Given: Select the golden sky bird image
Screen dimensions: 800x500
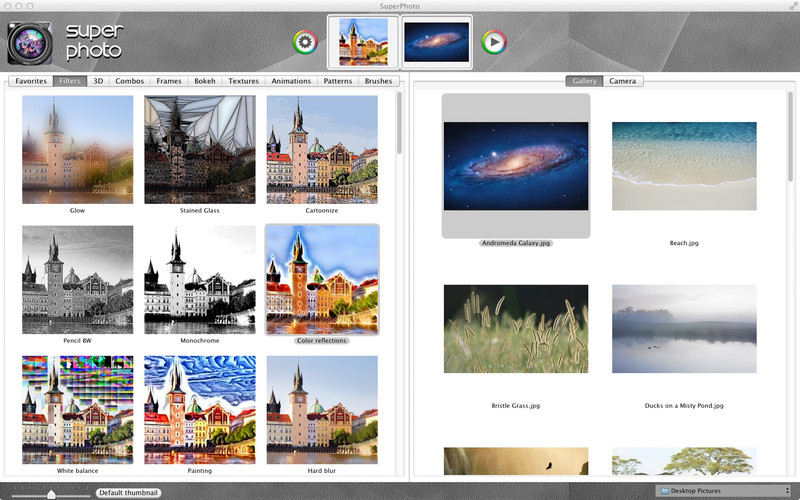Looking at the screenshot, I should pos(516,461).
